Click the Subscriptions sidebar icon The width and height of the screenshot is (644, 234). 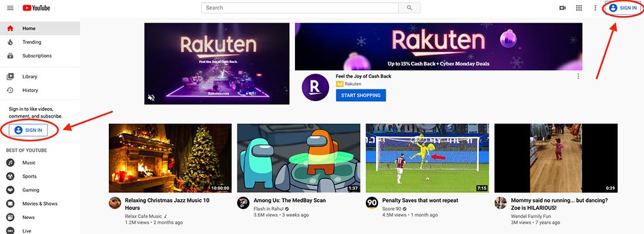(10, 56)
